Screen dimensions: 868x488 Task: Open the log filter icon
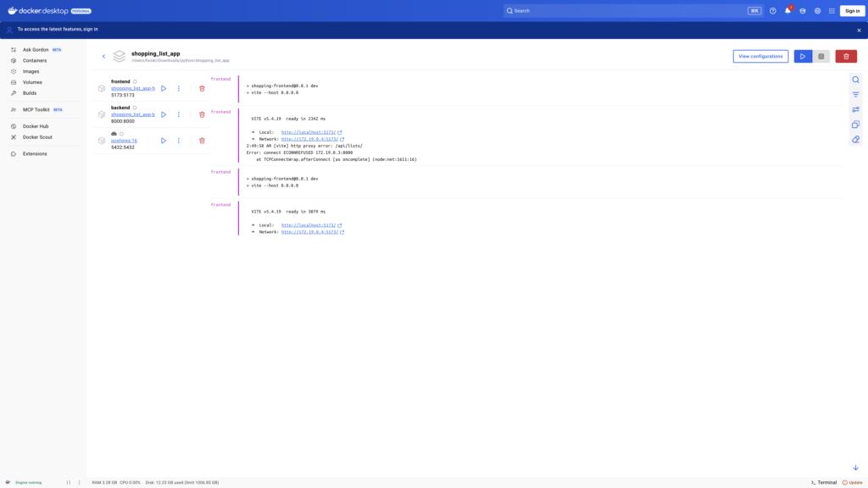point(856,95)
